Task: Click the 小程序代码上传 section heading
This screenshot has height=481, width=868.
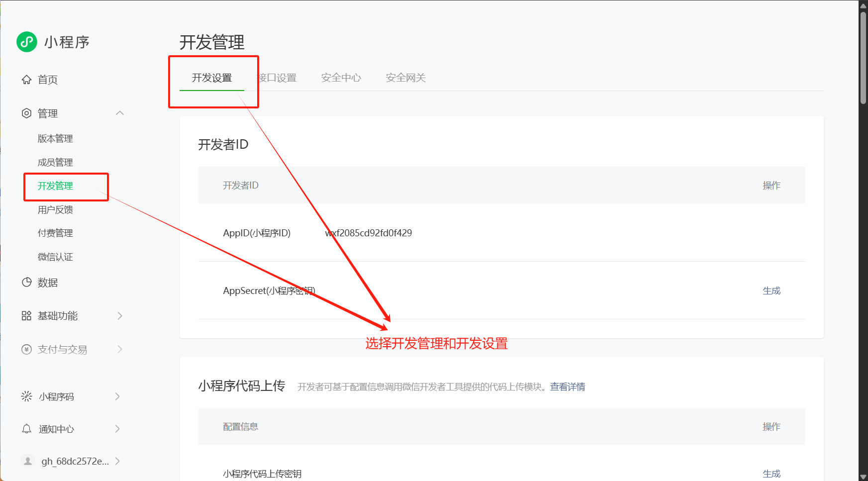Action: [242, 385]
